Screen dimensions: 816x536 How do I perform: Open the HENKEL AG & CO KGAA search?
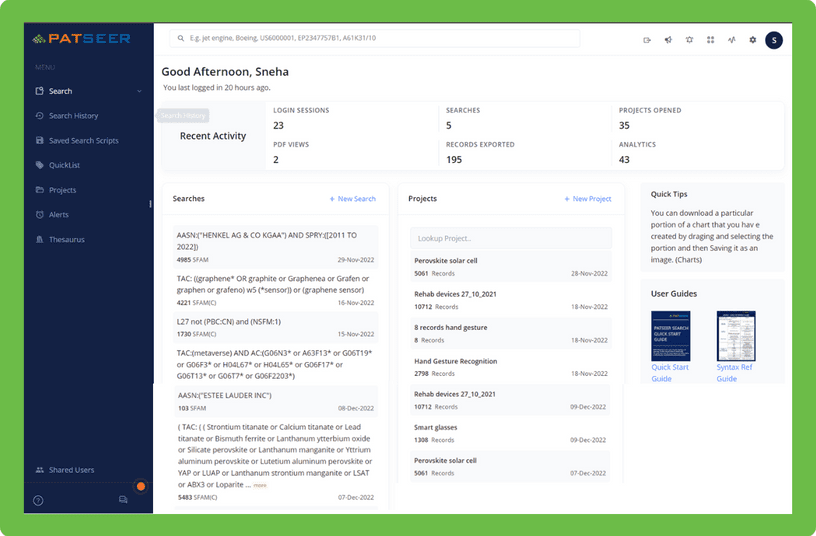tap(275, 247)
